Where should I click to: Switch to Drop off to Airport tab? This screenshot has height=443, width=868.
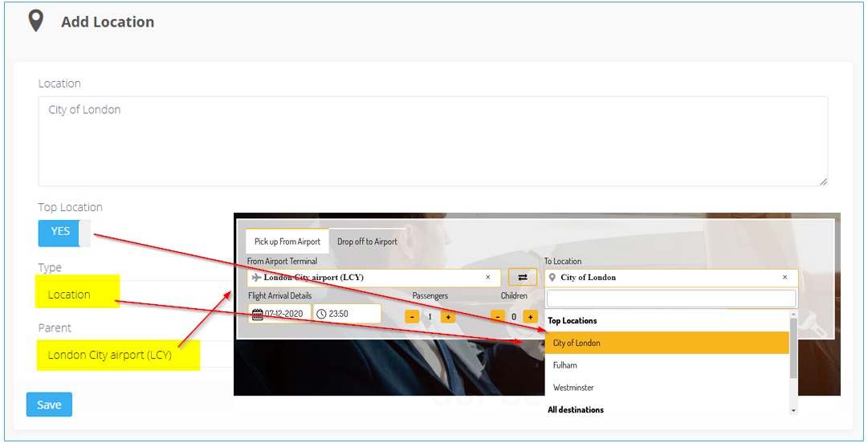367,242
